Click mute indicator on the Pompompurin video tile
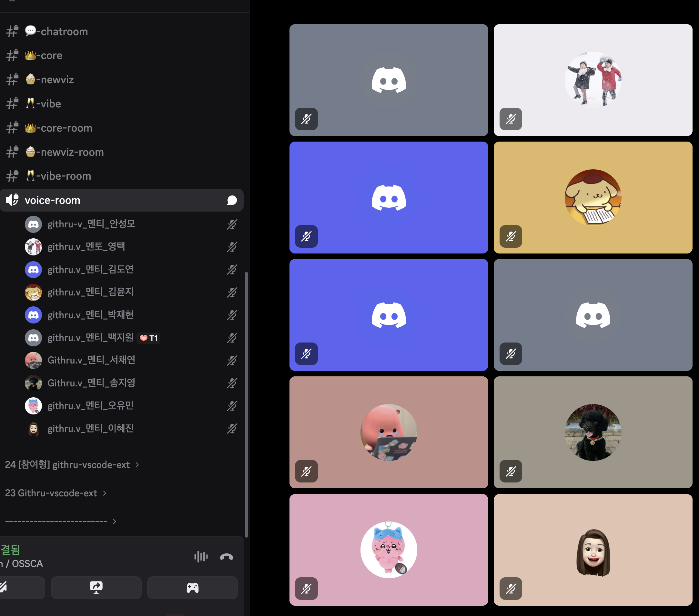Viewport: 699px width, 616px height. pyautogui.click(x=511, y=236)
